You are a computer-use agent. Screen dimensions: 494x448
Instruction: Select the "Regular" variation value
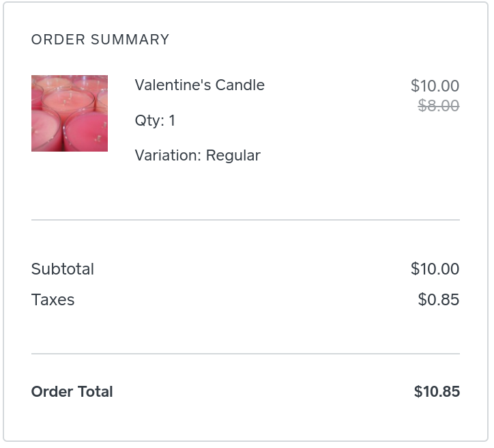[233, 156]
